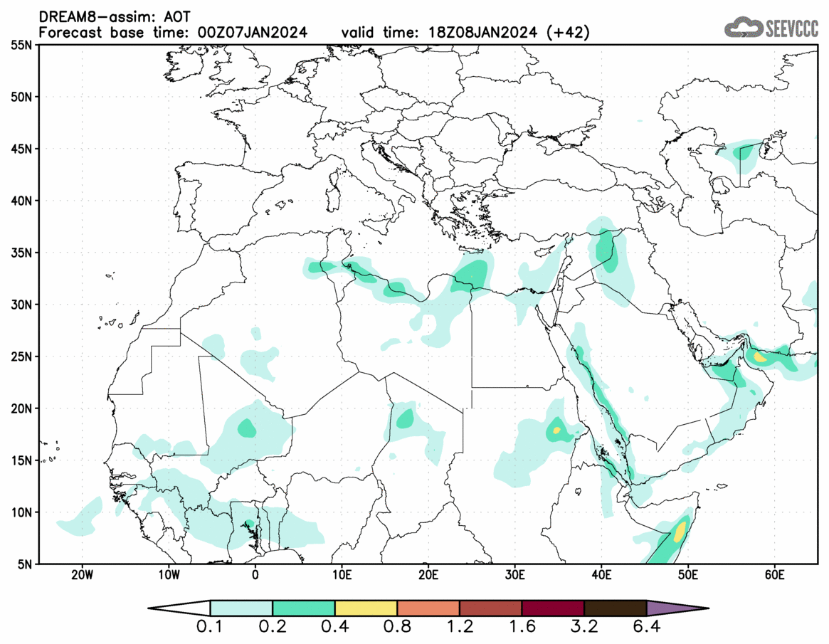Click the white arrow end of the colorbar
Viewport: 829px width, 644px height.
(x=180, y=608)
